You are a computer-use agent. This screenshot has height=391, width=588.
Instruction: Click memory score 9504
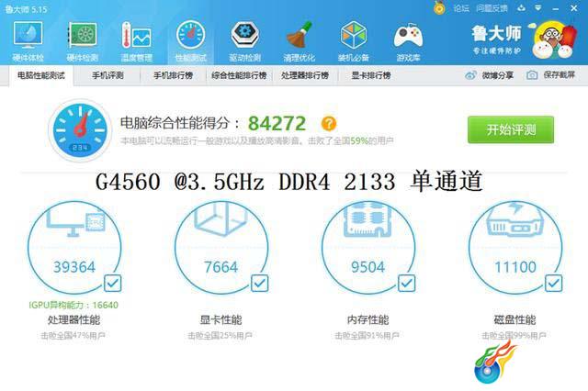pyautogui.click(x=367, y=267)
